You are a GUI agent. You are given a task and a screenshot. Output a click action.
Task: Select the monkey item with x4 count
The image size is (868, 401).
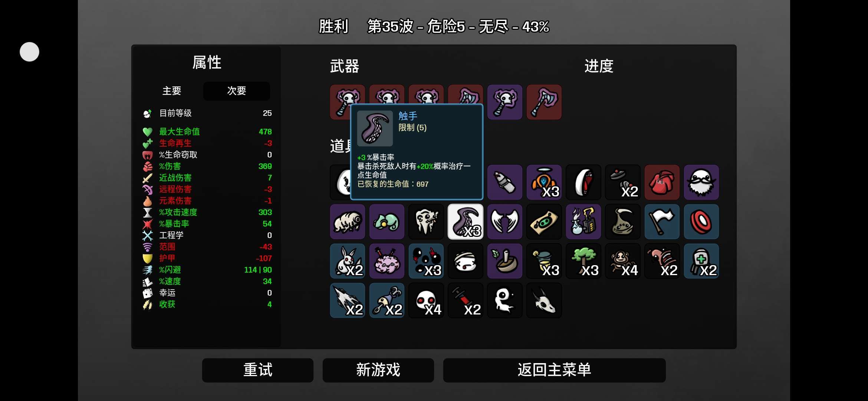click(623, 261)
